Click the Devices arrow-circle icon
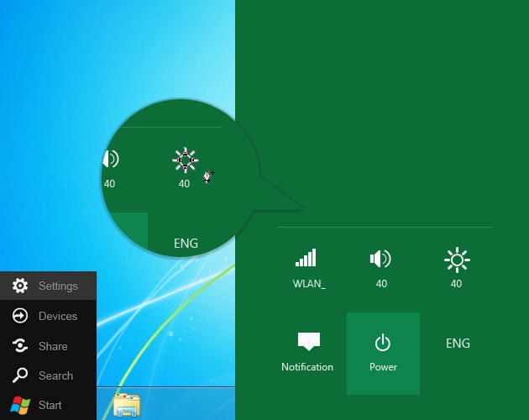The image size is (529, 420). (x=20, y=316)
